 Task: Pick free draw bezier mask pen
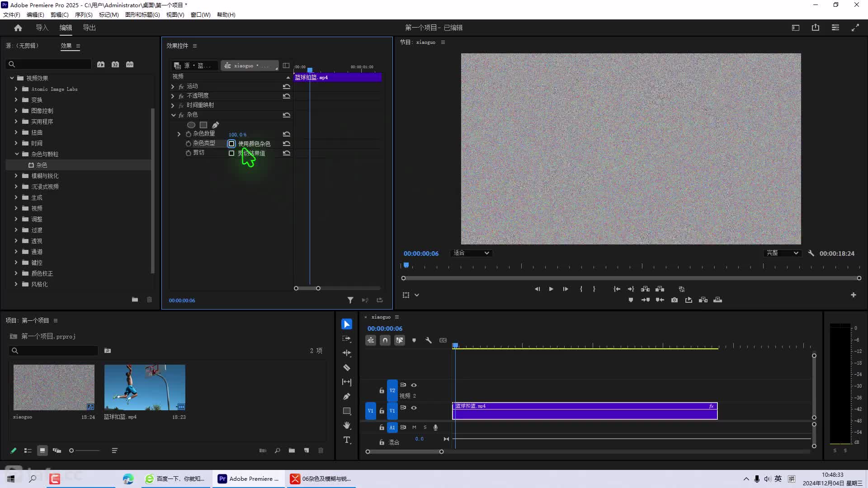(x=216, y=125)
